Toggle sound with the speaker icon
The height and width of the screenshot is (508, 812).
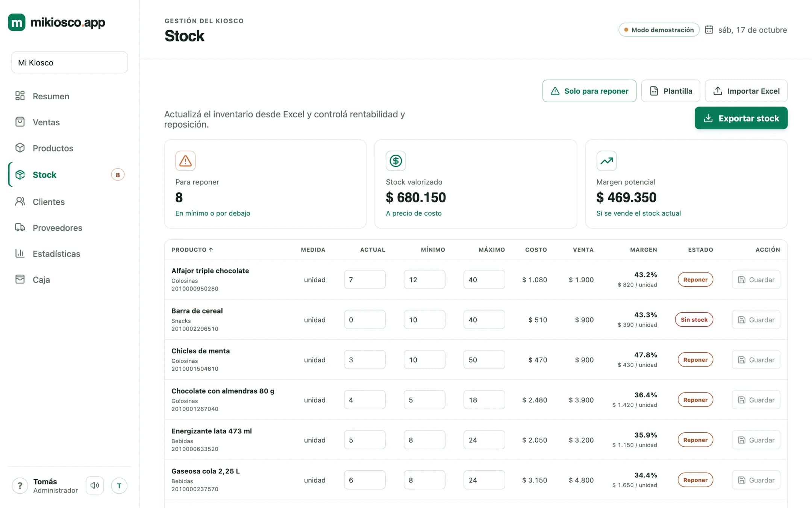click(x=95, y=485)
